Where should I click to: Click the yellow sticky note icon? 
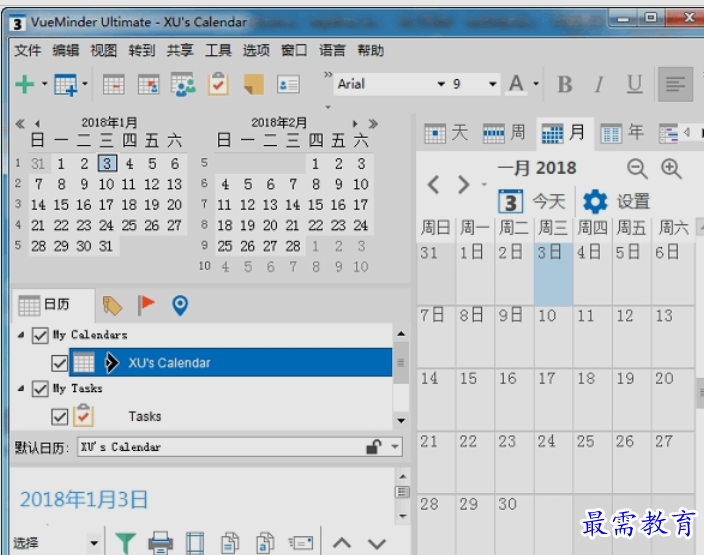coord(253,85)
